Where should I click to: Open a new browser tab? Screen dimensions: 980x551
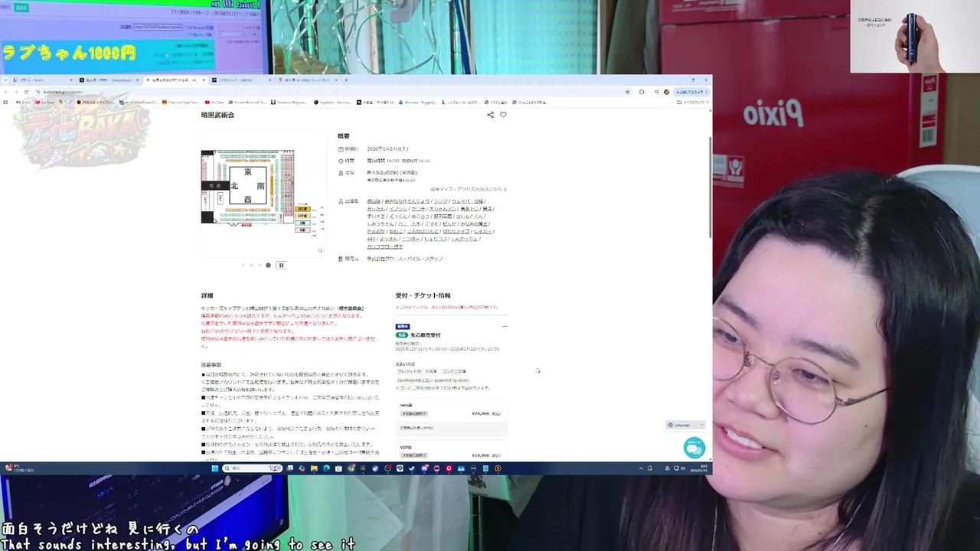coord(346,80)
